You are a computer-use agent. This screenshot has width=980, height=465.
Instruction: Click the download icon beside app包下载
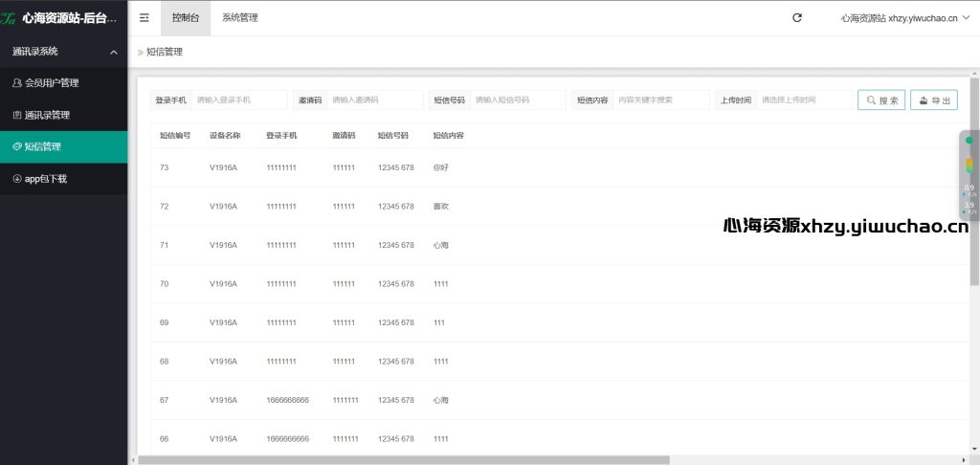17,179
